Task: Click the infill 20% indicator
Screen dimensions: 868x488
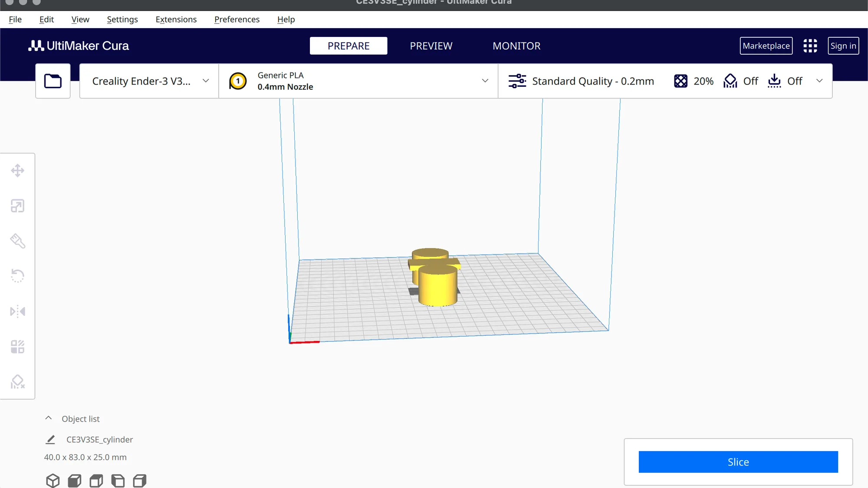Action: click(694, 81)
